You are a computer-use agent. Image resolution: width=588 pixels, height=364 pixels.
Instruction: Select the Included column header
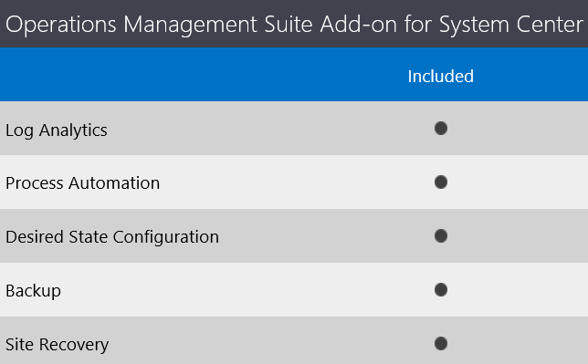[x=441, y=76]
